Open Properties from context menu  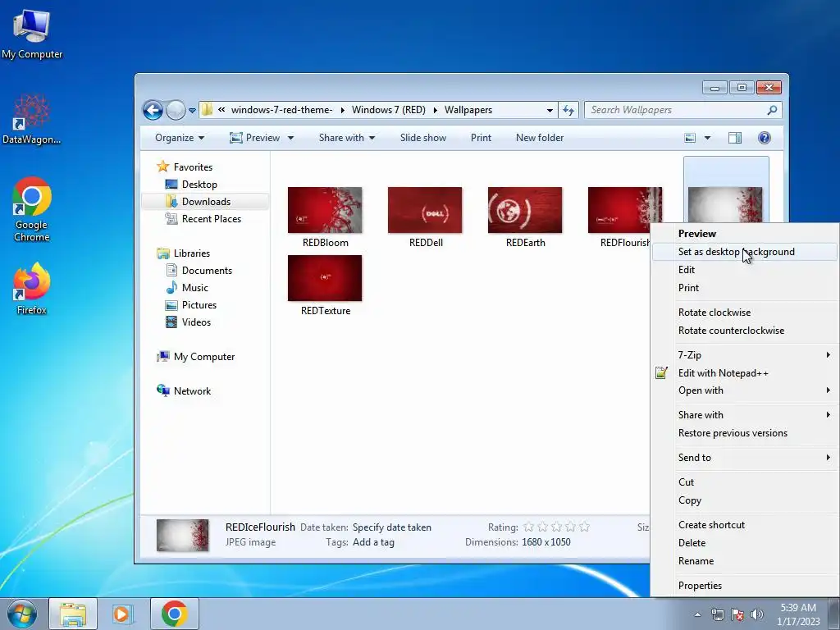pyautogui.click(x=745, y=586)
